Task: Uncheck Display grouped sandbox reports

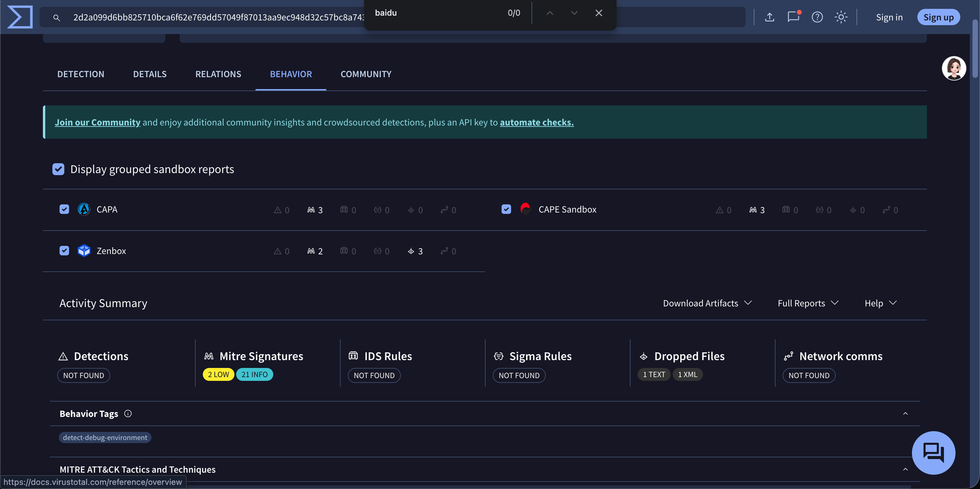Action: tap(58, 169)
